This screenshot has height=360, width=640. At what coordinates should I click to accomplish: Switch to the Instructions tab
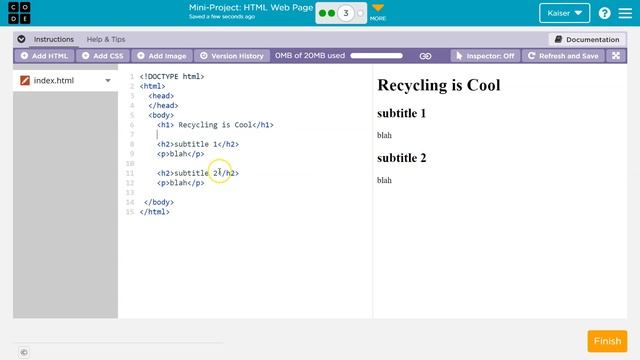point(54,40)
